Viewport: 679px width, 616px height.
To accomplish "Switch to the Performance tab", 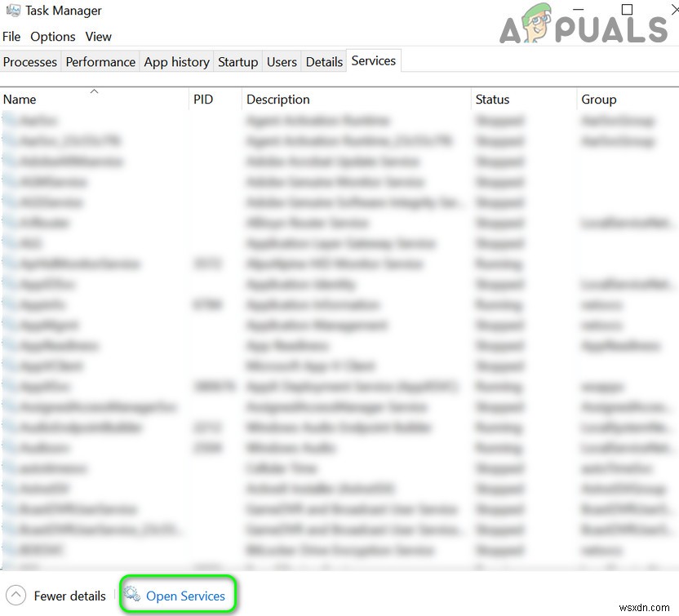I will pos(100,61).
